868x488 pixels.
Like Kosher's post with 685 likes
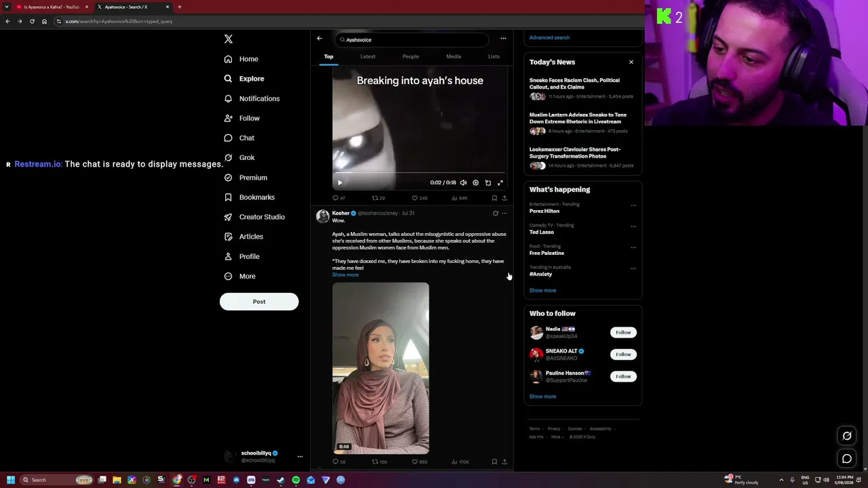pyautogui.click(x=420, y=462)
